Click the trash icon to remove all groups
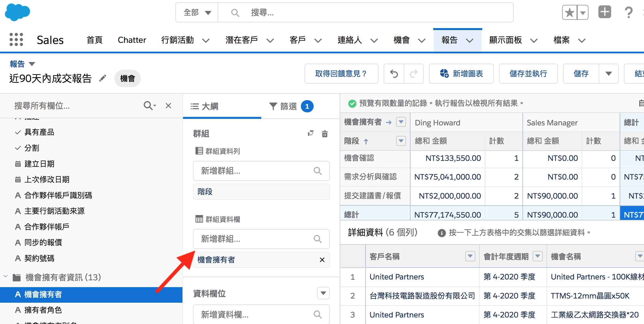The height and width of the screenshot is (324, 644). point(325,134)
